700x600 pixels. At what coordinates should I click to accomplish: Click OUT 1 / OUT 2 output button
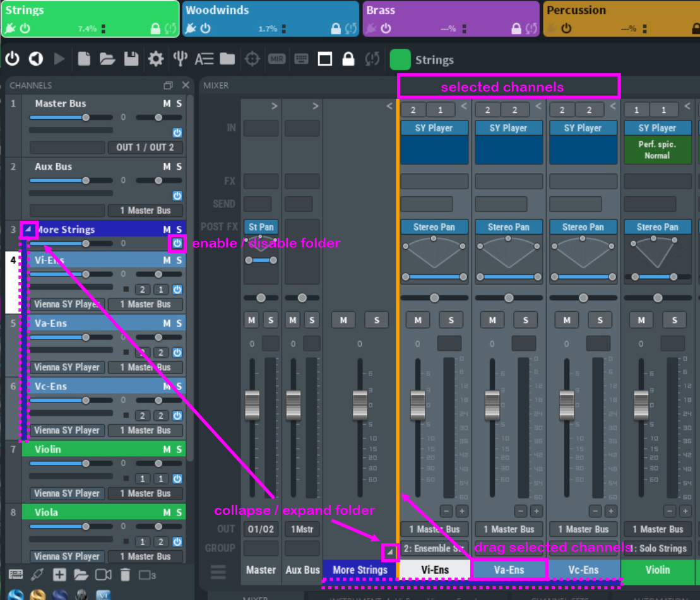coord(145,148)
